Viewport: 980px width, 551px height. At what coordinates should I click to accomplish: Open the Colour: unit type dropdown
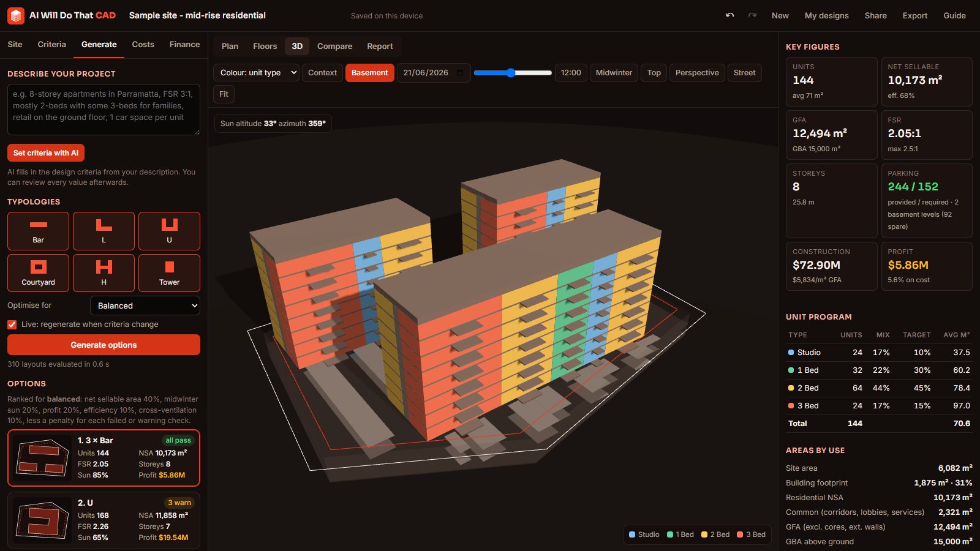click(x=256, y=73)
